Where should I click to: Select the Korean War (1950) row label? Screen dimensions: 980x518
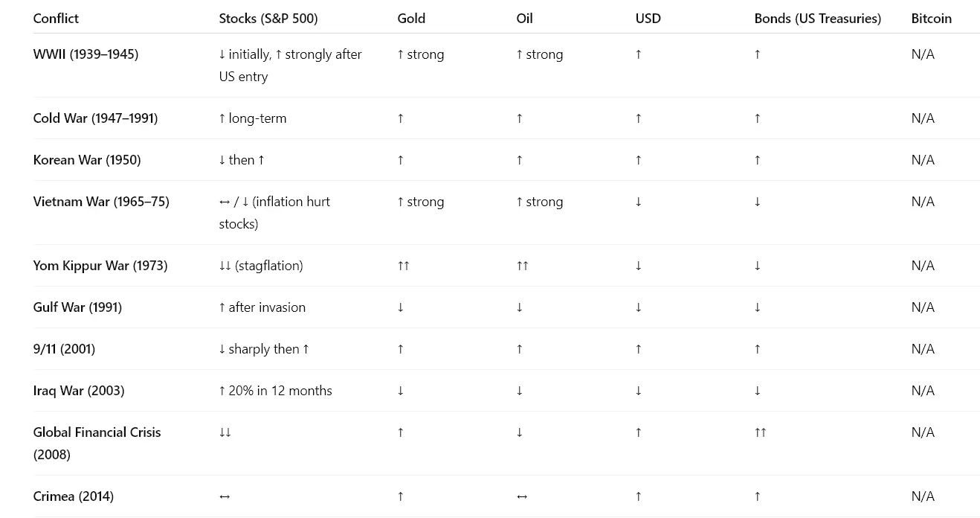87,160
